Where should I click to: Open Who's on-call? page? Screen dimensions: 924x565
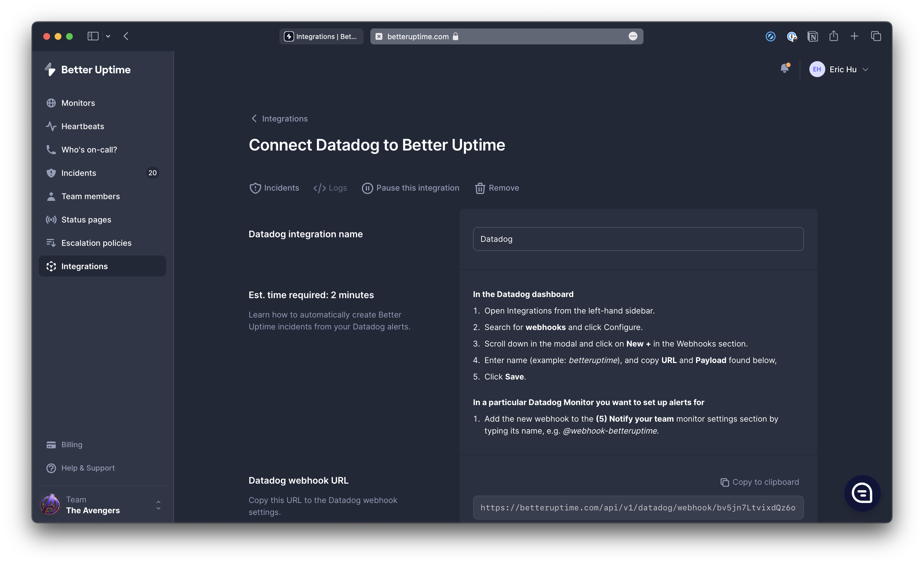102,150
